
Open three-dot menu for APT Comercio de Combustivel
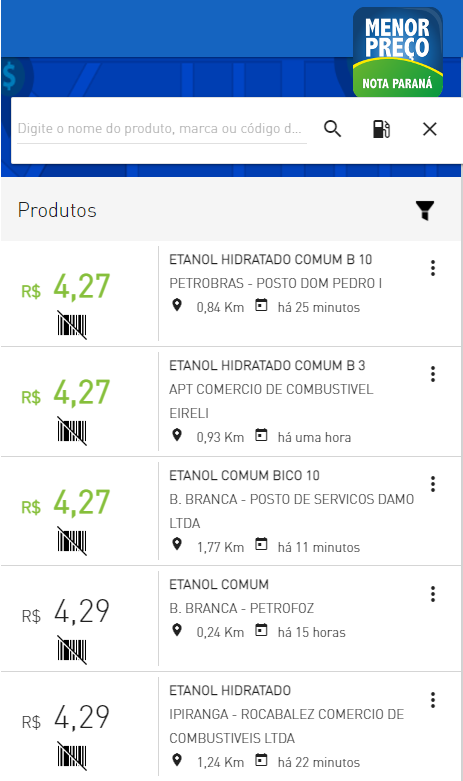pyautogui.click(x=433, y=374)
